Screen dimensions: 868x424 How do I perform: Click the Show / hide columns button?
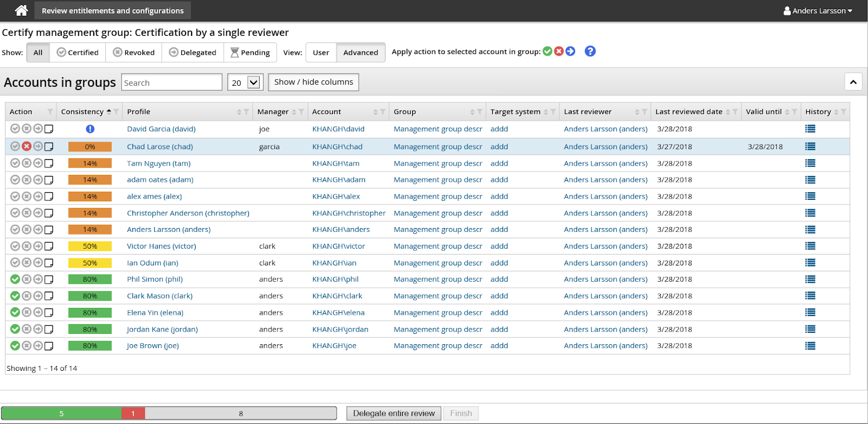pyautogui.click(x=313, y=82)
